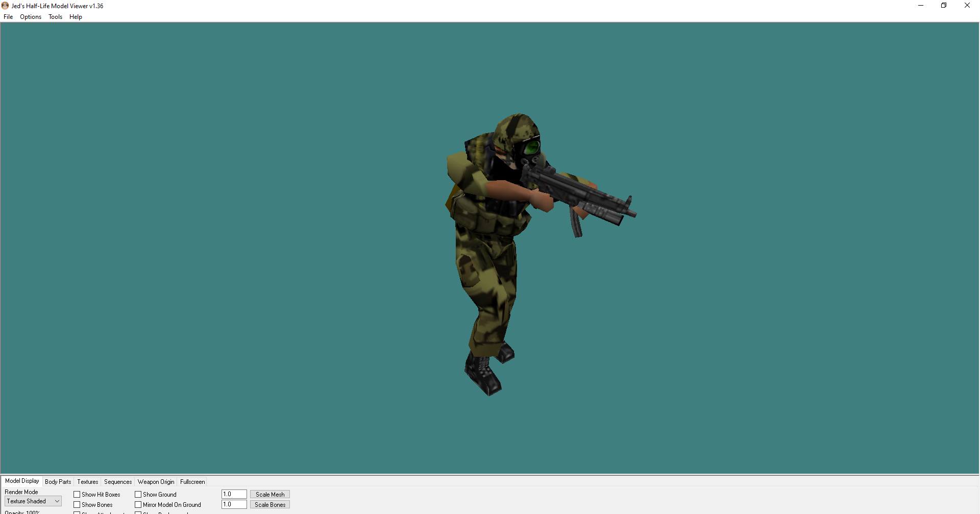
Task: Close the Model Viewer window
Action: tap(967, 6)
